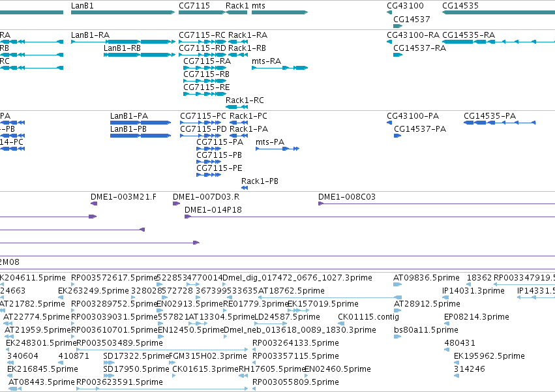Select EST EP08214.3prime
This screenshot has width=555, height=392.
447,324
